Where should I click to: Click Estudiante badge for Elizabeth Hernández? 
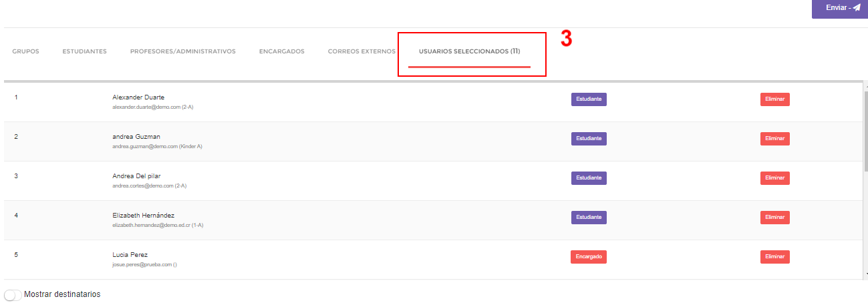589,218
